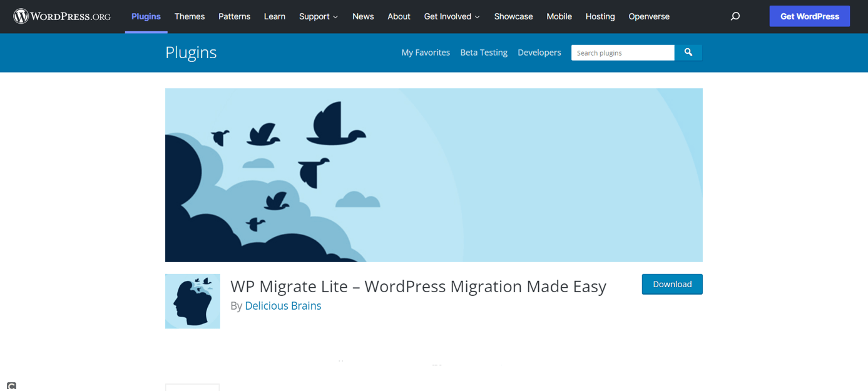
Task: Click the WordPress.org logo
Action: click(x=62, y=16)
